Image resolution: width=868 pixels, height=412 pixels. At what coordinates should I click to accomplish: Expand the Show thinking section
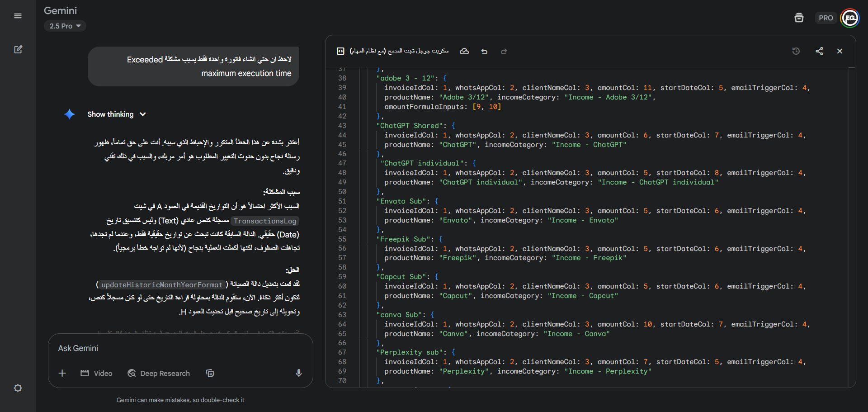(116, 114)
